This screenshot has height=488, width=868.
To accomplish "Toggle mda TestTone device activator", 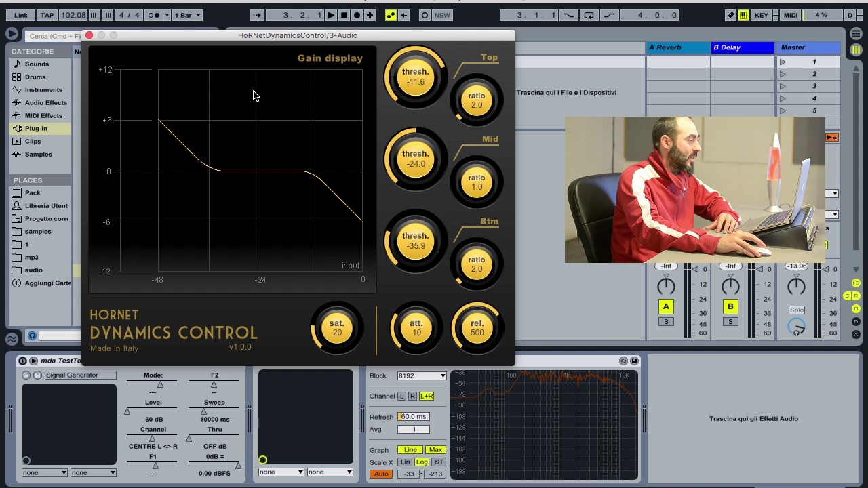I will coord(22,361).
